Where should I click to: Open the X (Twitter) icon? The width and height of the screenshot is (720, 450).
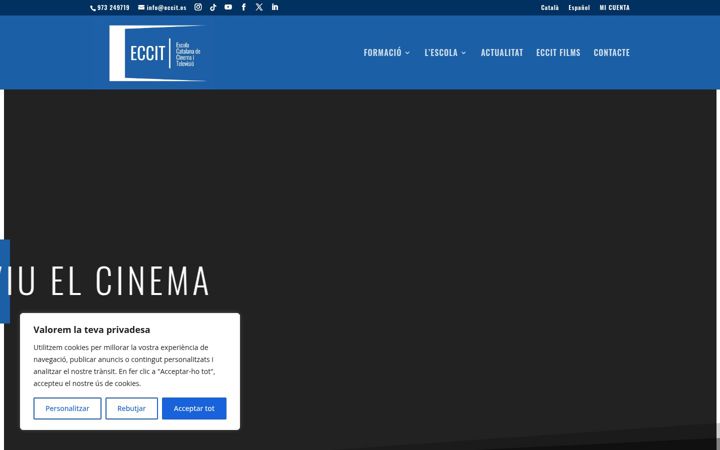tap(259, 7)
